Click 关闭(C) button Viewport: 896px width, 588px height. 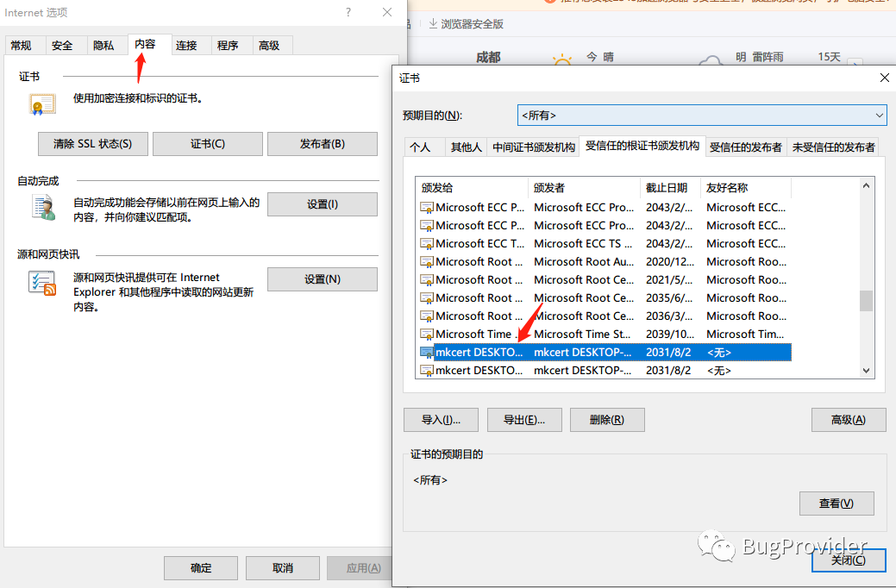(849, 560)
